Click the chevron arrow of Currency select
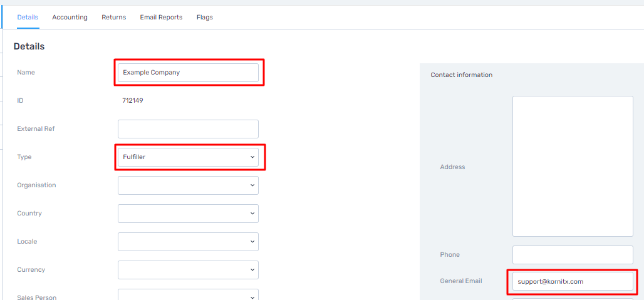 point(252,270)
